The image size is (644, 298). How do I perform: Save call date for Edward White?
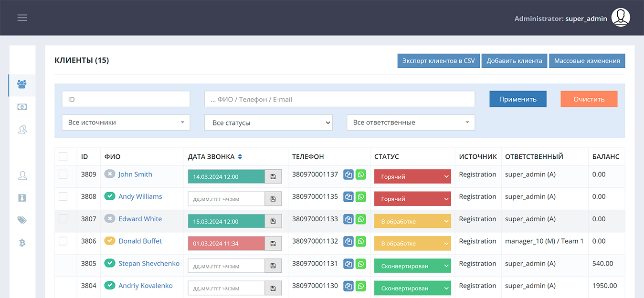click(x=273, y=221)
